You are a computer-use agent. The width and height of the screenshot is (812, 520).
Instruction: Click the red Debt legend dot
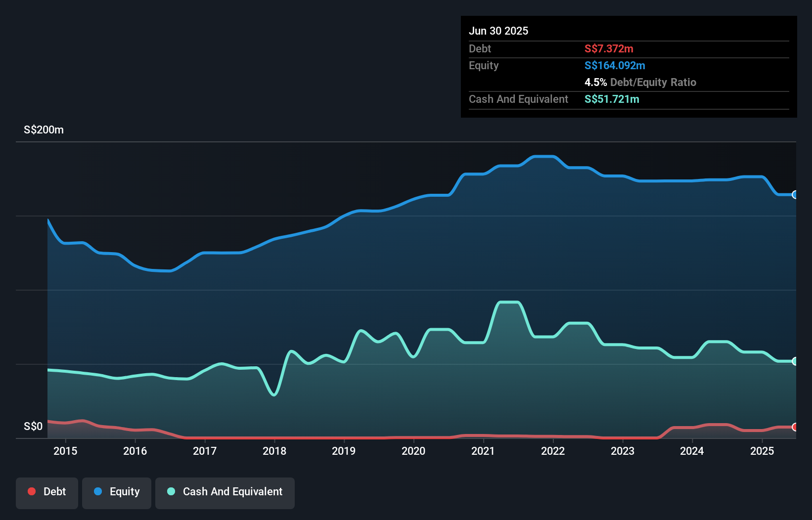[32, 491]
